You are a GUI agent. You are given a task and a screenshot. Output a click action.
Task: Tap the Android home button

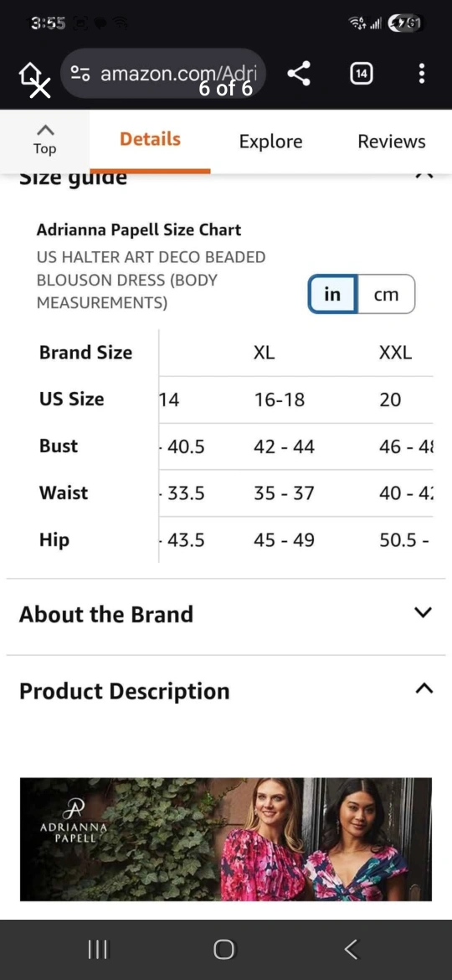tap(224, 950)
